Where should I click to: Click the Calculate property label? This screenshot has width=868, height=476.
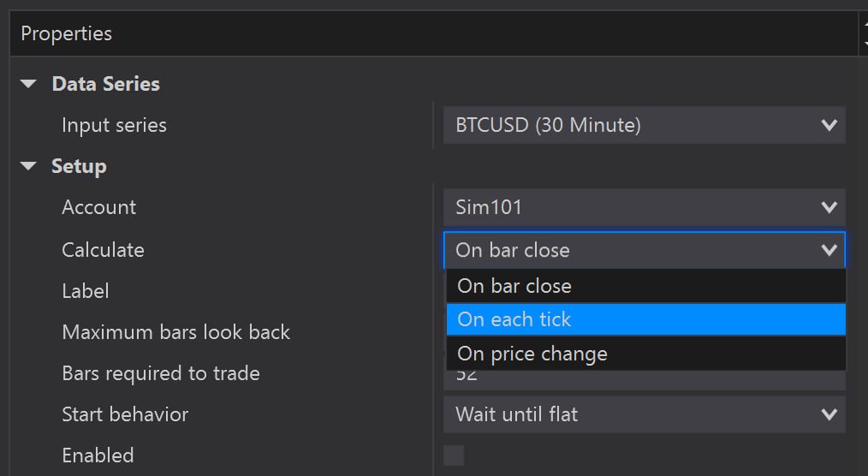[103, 250]
